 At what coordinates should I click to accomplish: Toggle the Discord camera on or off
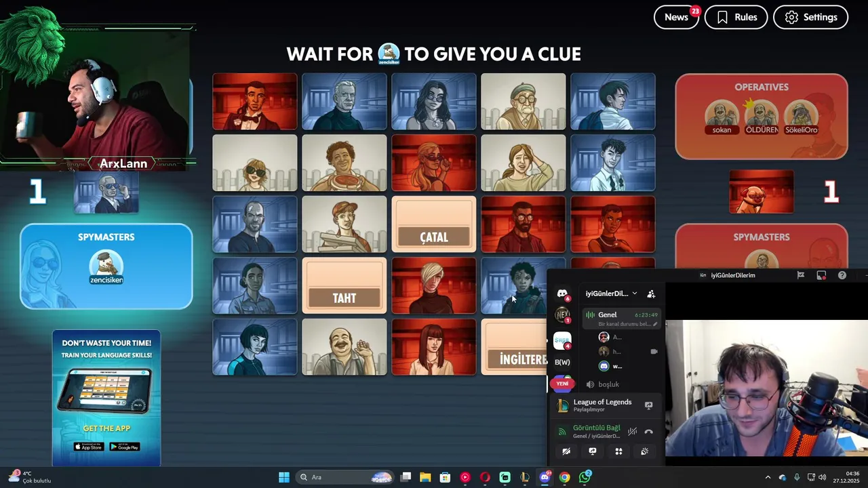(x=566, y=451)
